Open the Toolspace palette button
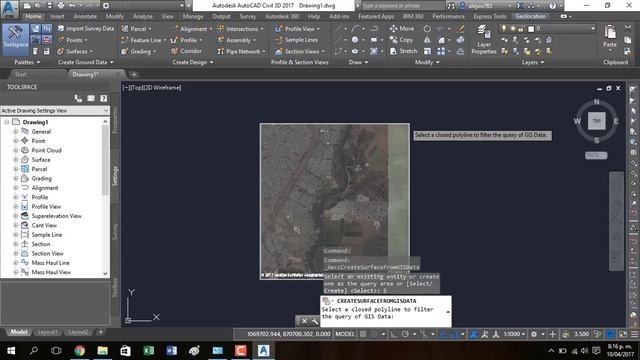 [x=16, y=39]
